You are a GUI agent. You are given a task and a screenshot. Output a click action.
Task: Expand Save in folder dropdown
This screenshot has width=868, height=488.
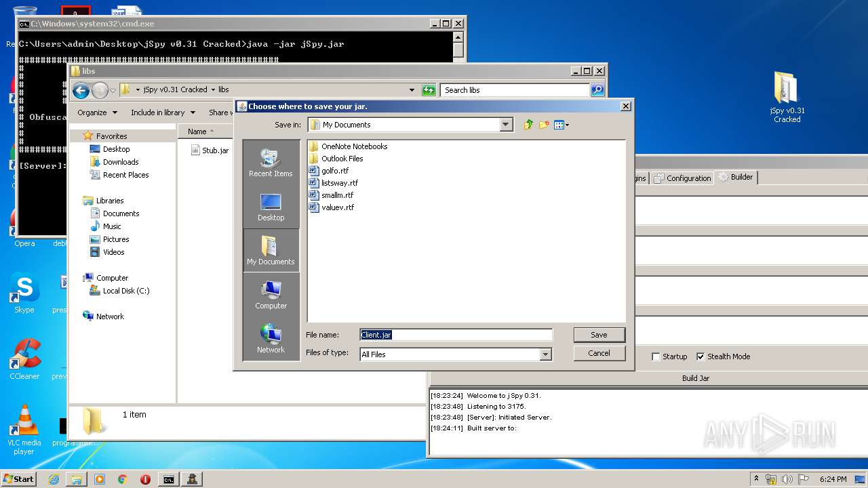[506, 125]
